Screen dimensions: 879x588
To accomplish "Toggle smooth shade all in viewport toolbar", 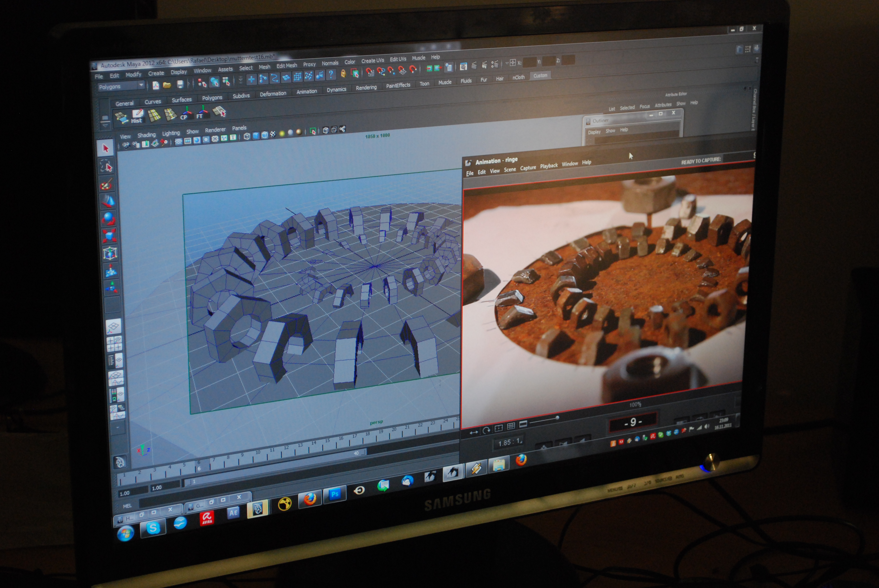I will tap(256, 136).
